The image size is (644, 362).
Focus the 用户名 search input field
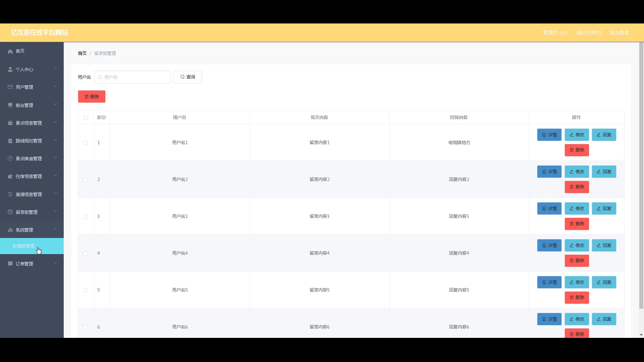(132, 77)
